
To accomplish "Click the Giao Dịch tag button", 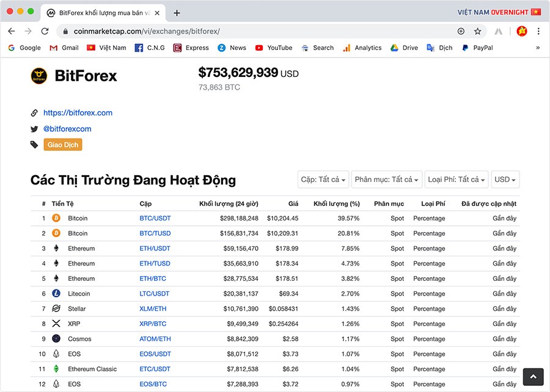I will pyautogui.click(x=63, y=145).
